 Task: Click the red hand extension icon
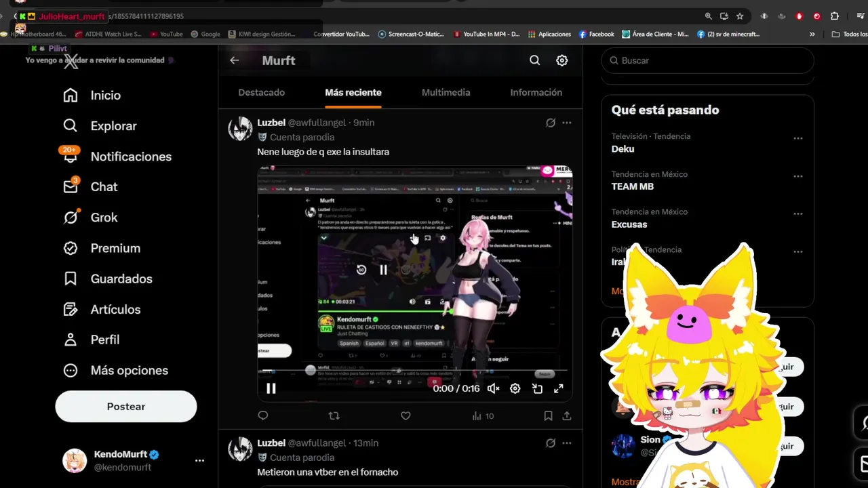point(800,16)
